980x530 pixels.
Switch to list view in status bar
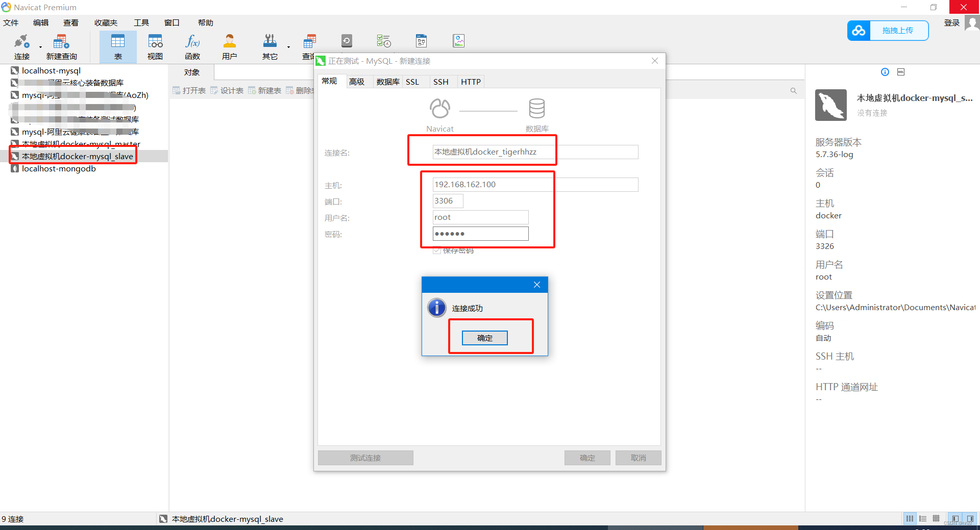[x=923, y=518]
